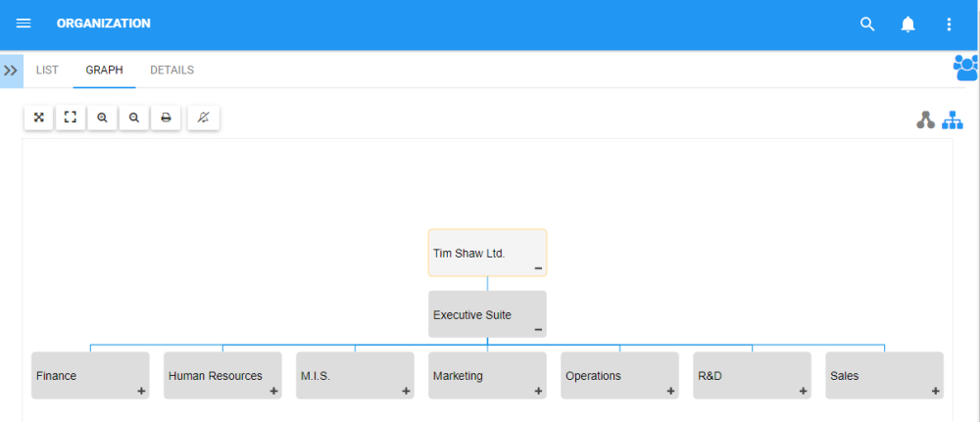This screenshot has height=422, width=980.
Task: Open the notifications bell
Action: tap(908, 24)
